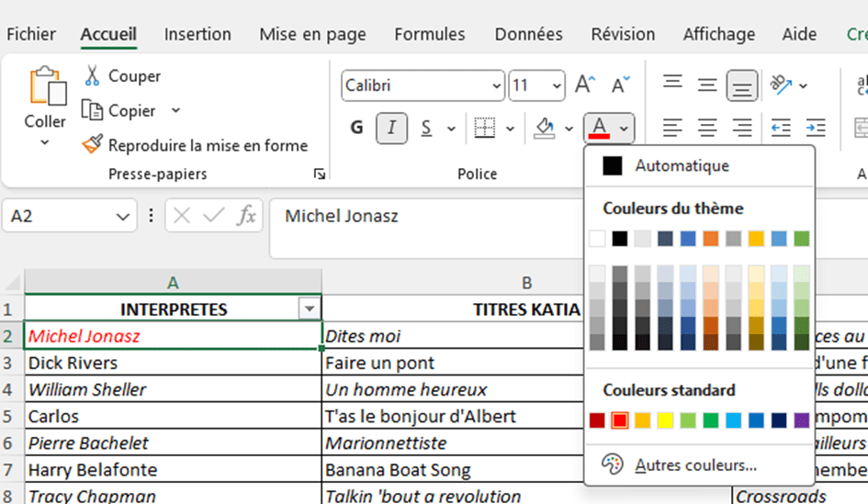The width and height of the screenshot is (868, 504).
Task: Pick the purple standard color swatch
Action: coord(802,420)
